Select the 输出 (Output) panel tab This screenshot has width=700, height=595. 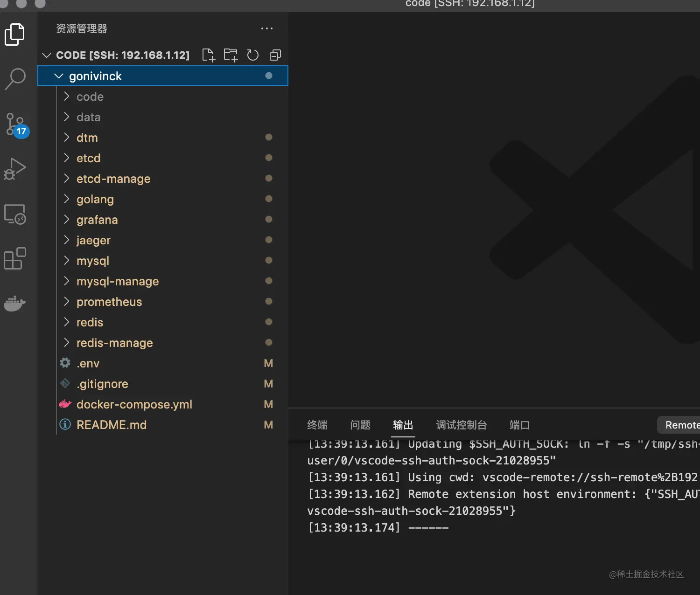click(x=403, y=425)
